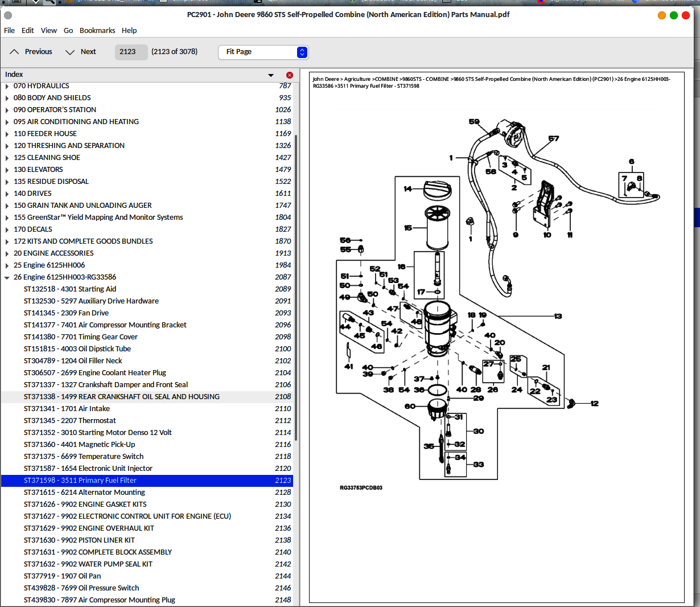The image size is (700, 607).
Task: Click the Previous text button
Action: tap(38, 52)
